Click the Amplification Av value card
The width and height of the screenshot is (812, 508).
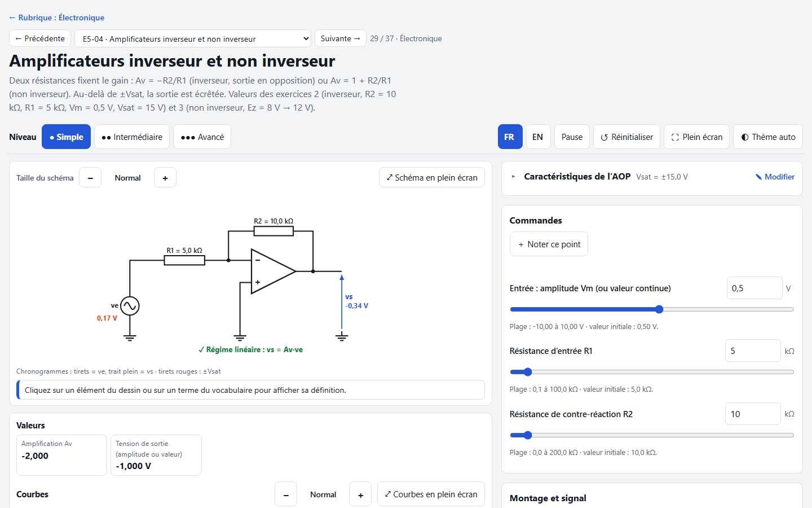(x=61, y=455)
